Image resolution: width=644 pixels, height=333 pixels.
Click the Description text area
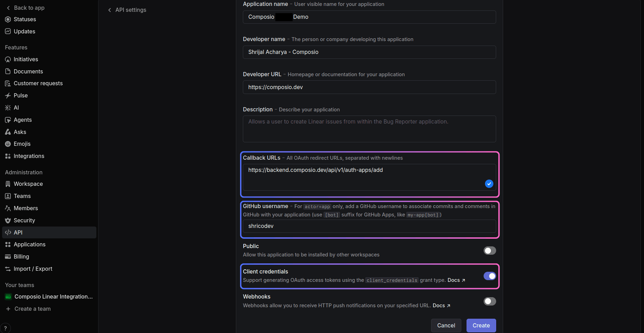pyautogui.click(x=369, y=129)
